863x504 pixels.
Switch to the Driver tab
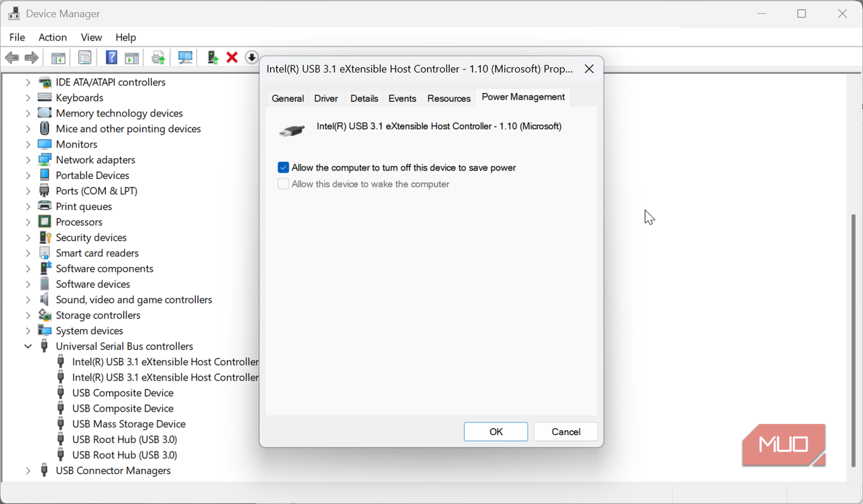click(326, 99)
